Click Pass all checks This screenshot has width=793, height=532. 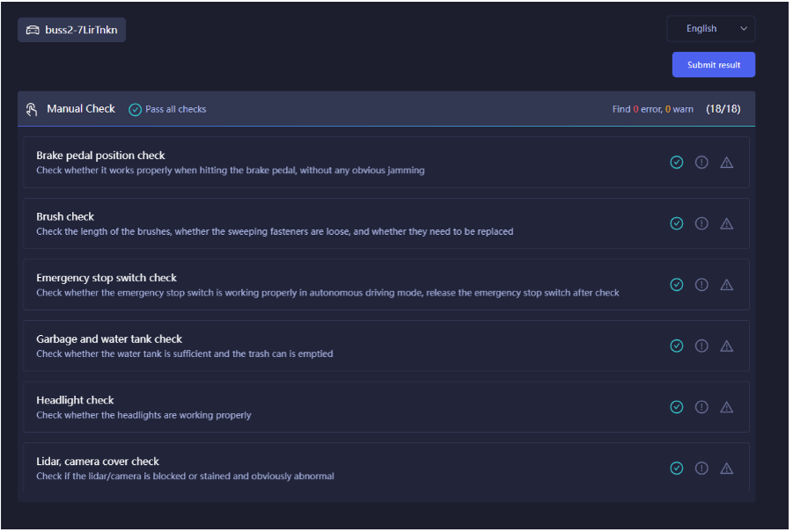pyautogui.click(x=167, y=109)
